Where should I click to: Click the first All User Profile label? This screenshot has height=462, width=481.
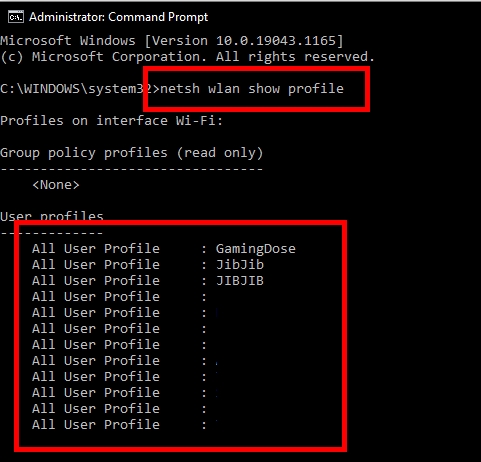point(96,249)
